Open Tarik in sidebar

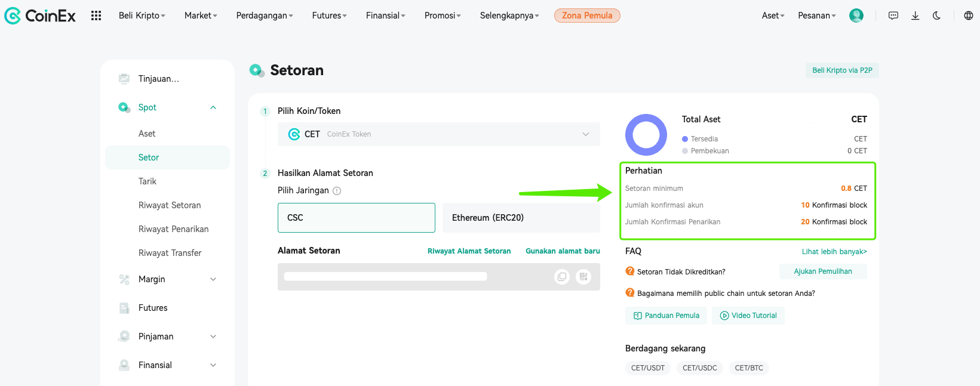(148, 181)
